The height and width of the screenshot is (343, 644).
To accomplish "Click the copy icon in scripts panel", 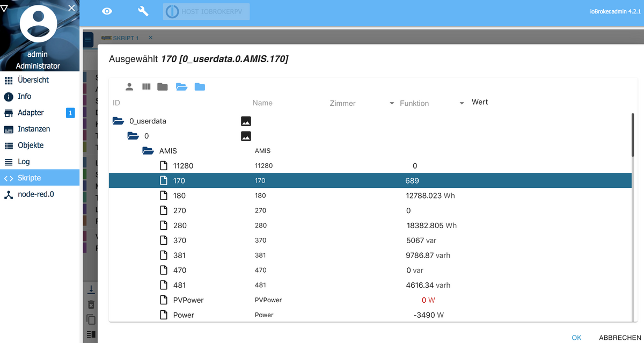I will 91,319.
